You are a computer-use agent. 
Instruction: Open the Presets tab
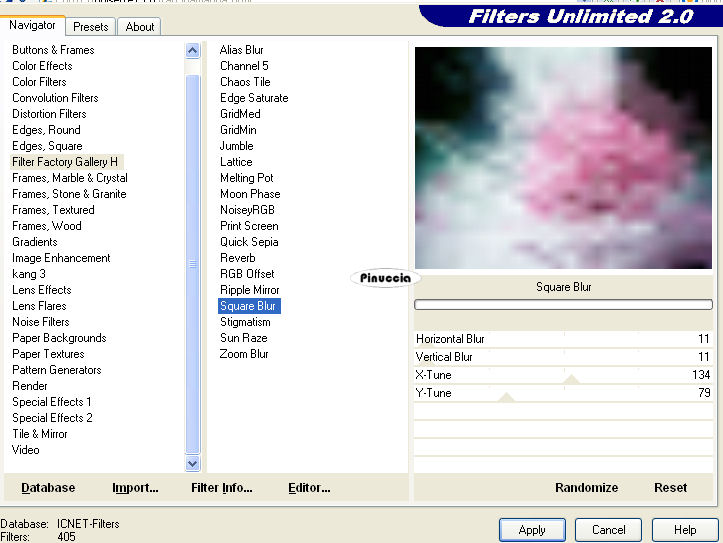tap(90, 27)
